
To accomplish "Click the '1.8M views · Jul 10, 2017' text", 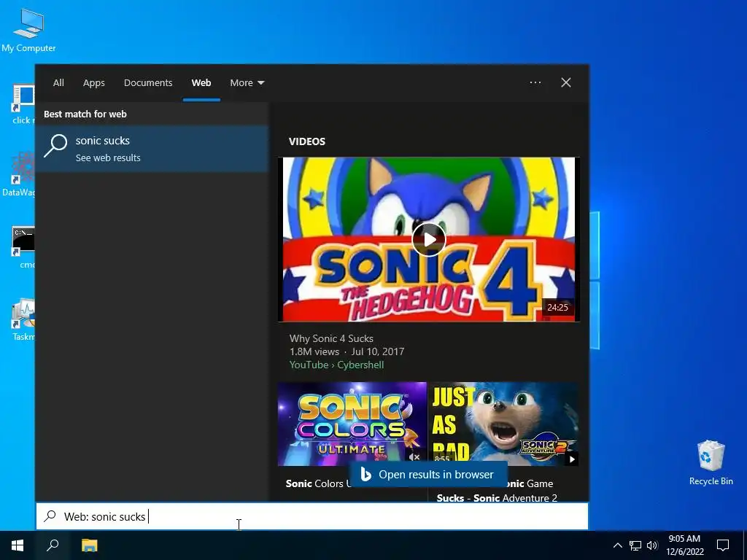I will pos(347,352).
